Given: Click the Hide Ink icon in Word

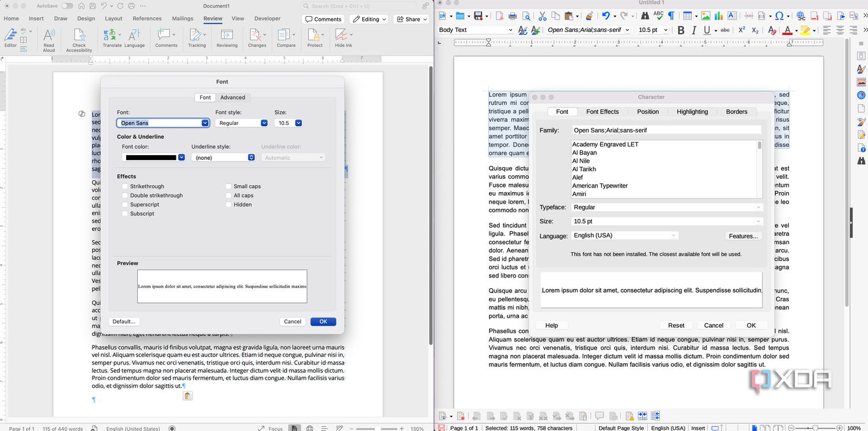Looking at the screenshot, I should click(x=343, y=35).
